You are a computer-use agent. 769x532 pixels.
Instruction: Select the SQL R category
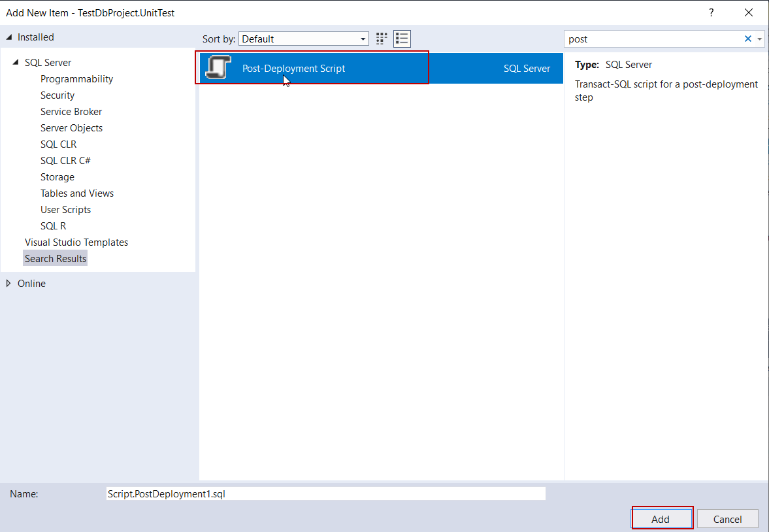coord(53,225)
